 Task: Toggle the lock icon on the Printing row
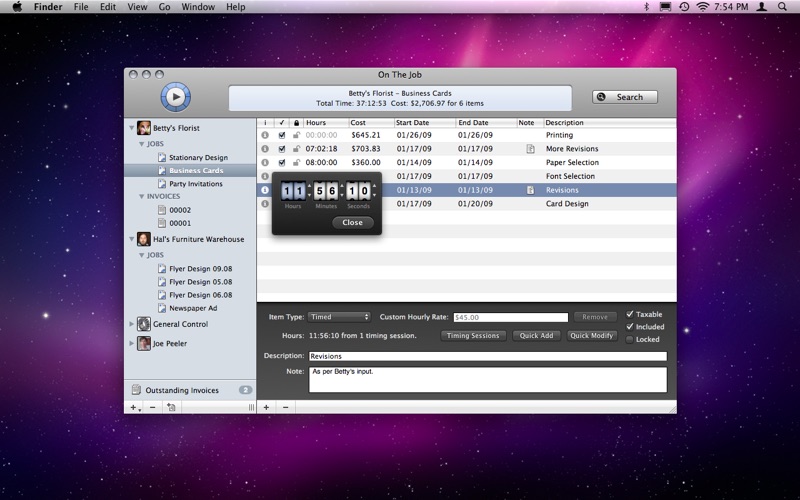[x=296, y=135]
